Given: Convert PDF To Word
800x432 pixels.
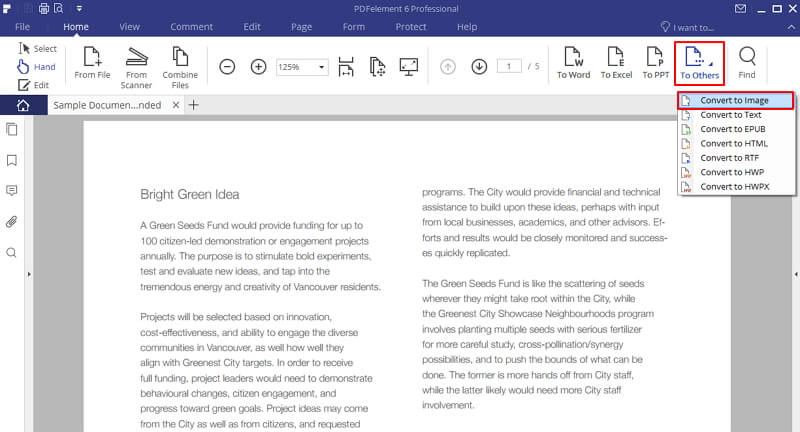Looking at the screenshot, I should [573, 63].
